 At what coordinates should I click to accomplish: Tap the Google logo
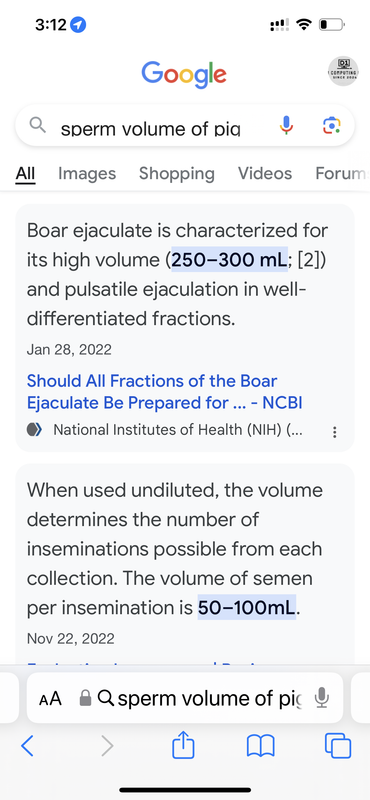click(184, 73)
